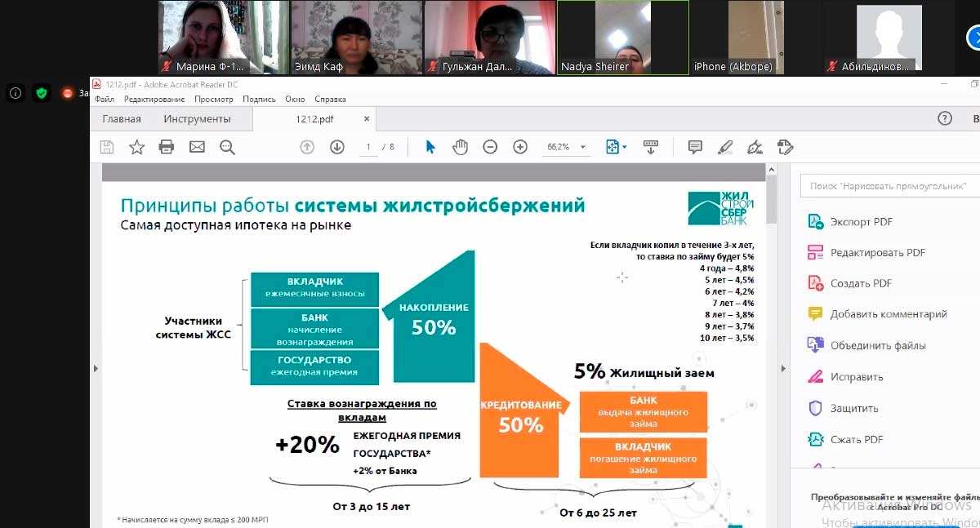Zoom in with plus icon

click(x=520, y=147)
